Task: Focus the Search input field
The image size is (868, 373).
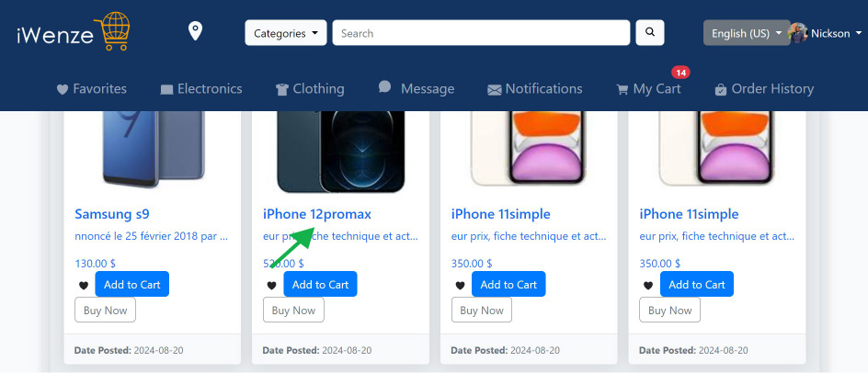Action: 481,33
